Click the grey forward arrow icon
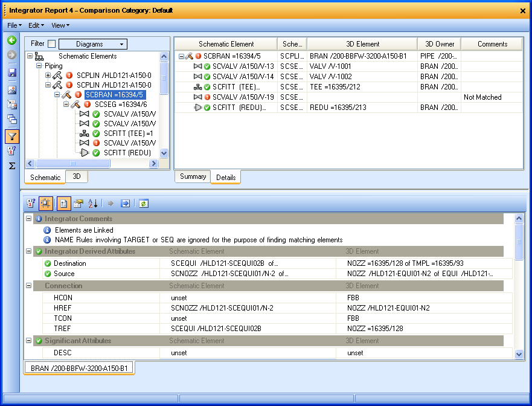 [x=12, y=54]
